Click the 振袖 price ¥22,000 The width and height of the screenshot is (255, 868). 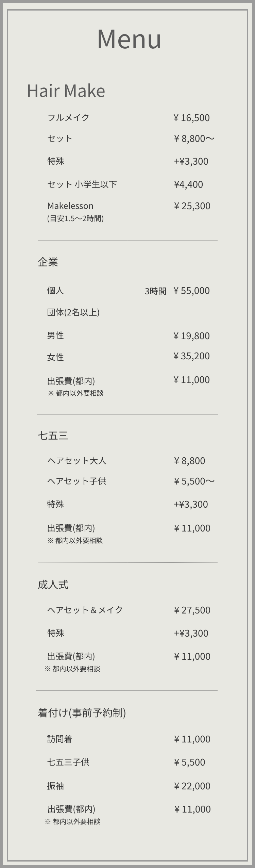click(192, 786)
